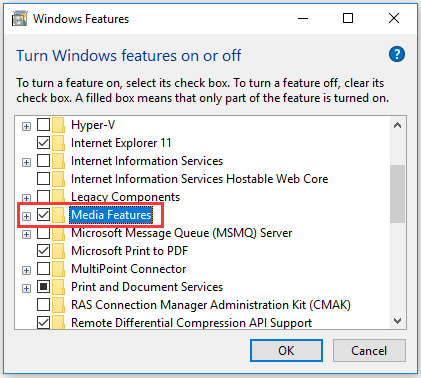Expand the Internet Information Services node
421x378 pixels.
[26, 162]
